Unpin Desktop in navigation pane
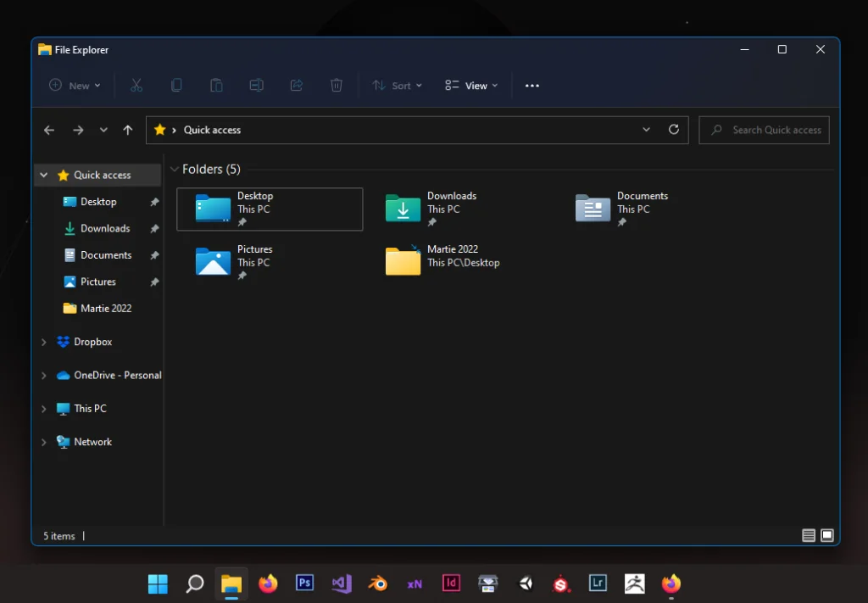868x603 pixels. 154,202
